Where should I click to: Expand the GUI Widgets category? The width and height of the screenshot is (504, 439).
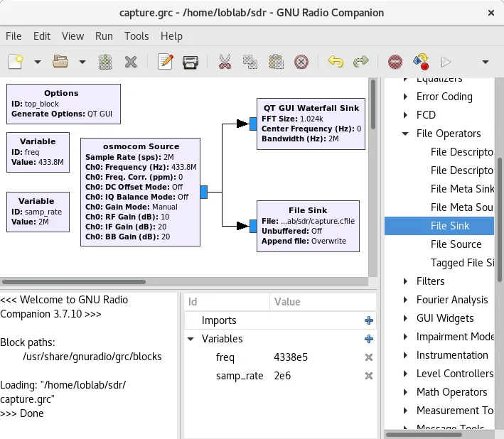pos(405,318)
